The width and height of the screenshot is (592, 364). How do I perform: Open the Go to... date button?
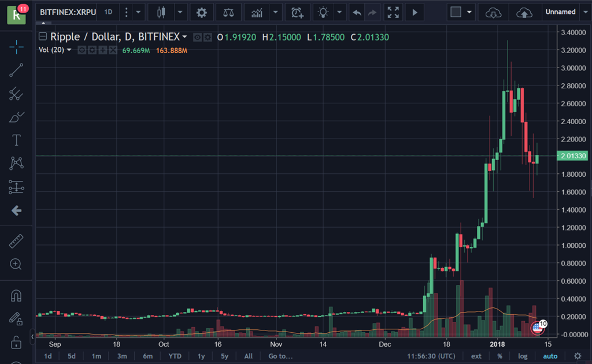tap(280, 356)
